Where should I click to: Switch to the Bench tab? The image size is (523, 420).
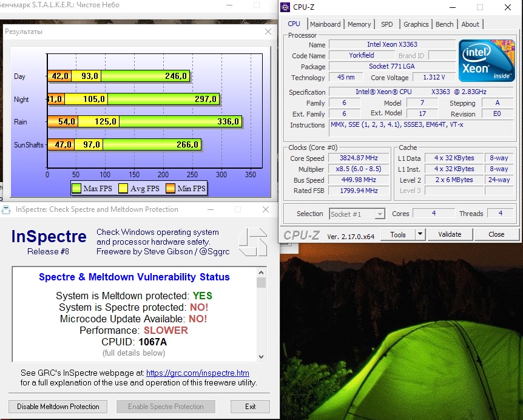tap(445, 24)
